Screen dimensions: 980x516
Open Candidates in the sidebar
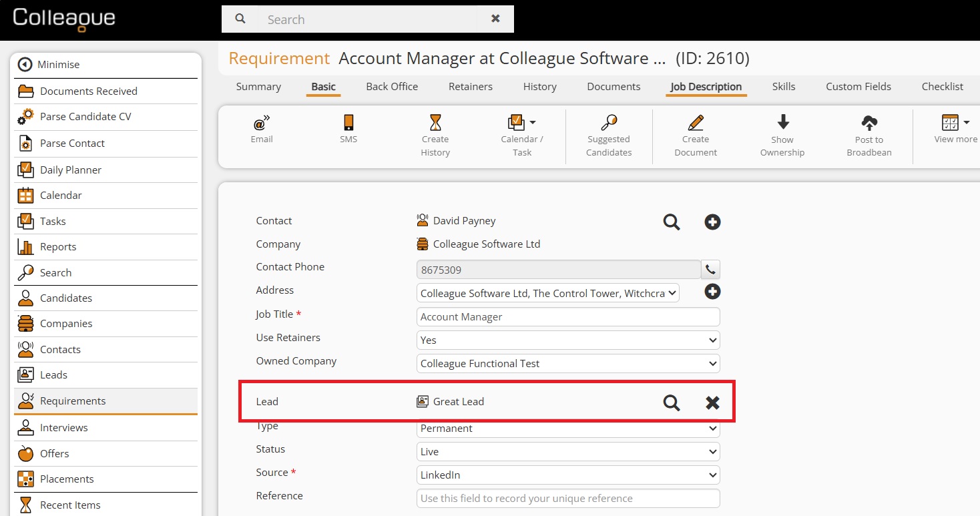(66, 298)
